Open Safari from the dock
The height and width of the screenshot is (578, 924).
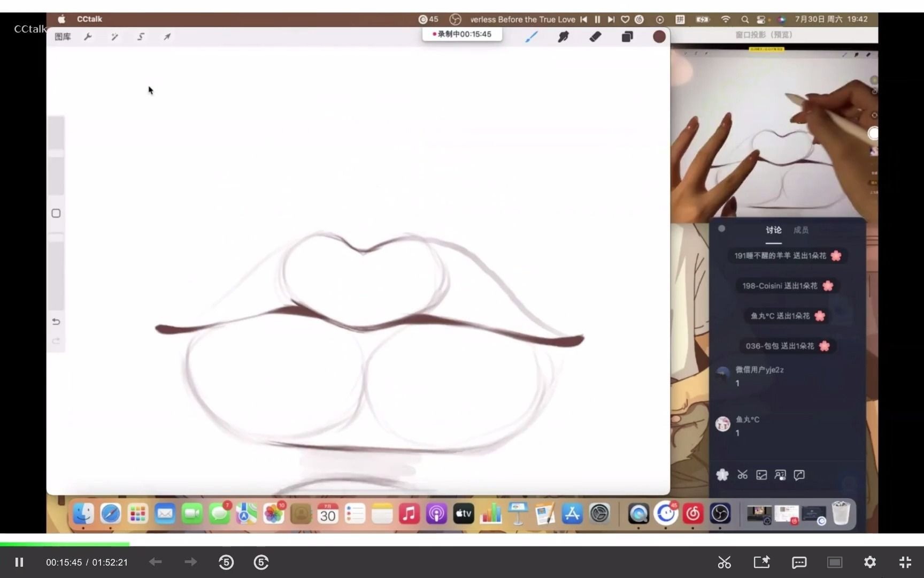click(x=111, y=514)
